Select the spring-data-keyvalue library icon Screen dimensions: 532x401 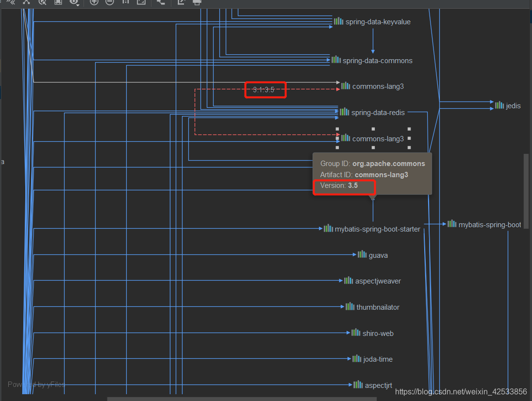point(338,21)
